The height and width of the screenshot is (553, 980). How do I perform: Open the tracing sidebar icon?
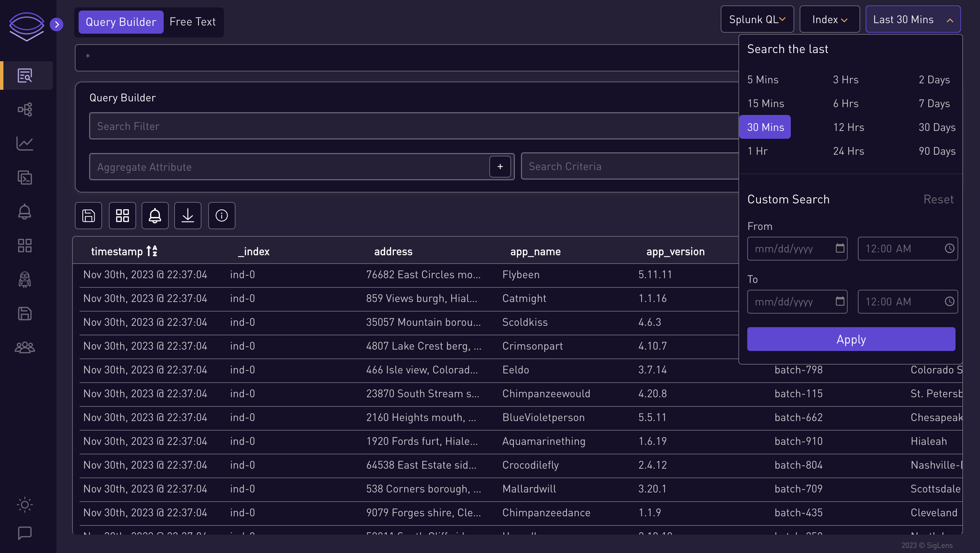[25, 110]
